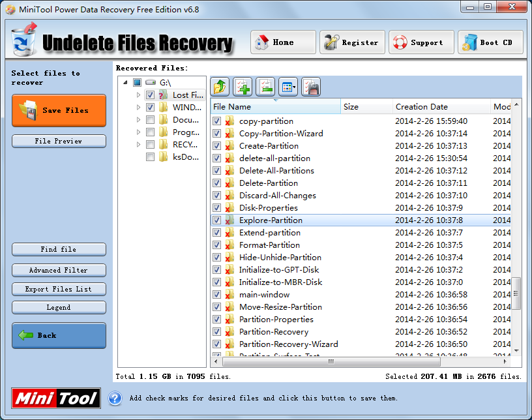Check the Progr... folder checkbox
The height and width of the screenshot is (420, 532).
[151, 132]
